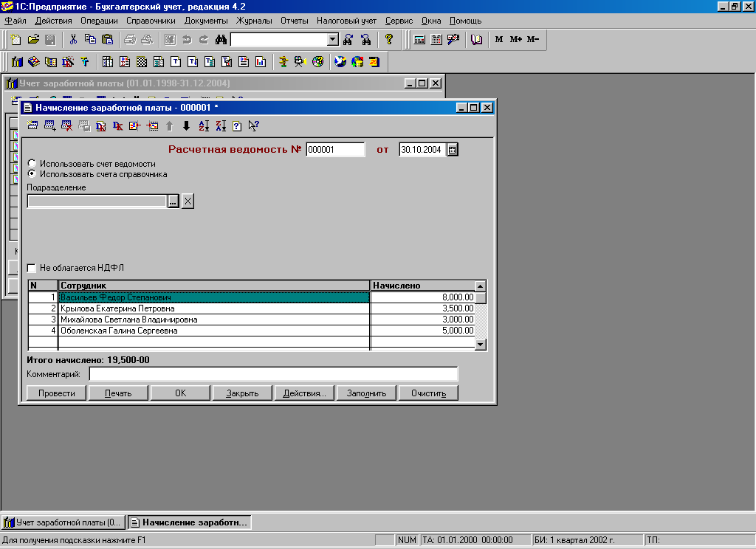Image resolution: width=756 pixels, height=549 pixels.
Task: Click the globe with dove icon
Action: pyautogui.click(x=340, y=62)
